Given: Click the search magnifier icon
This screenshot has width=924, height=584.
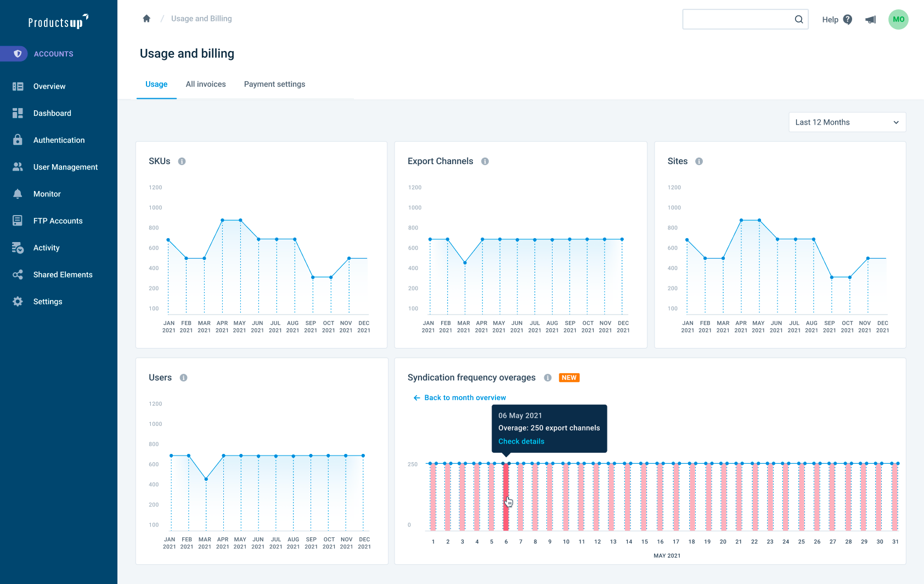Looking at the screenshot, I should 798,20.
